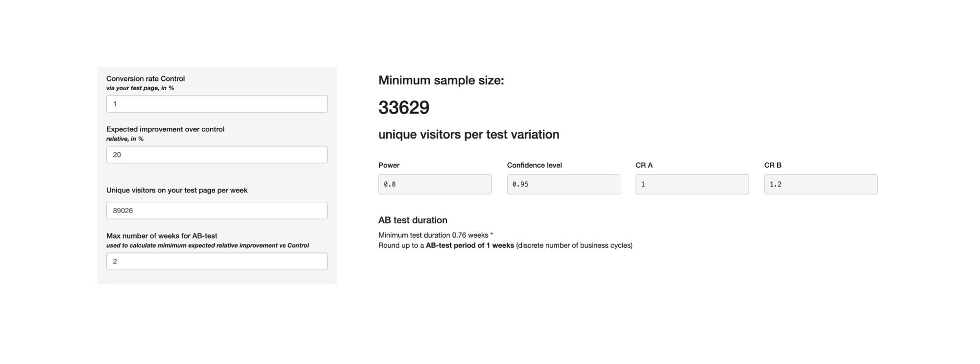Select the Expected improvement over control input

pyautogui.click(x=217, y=155)
